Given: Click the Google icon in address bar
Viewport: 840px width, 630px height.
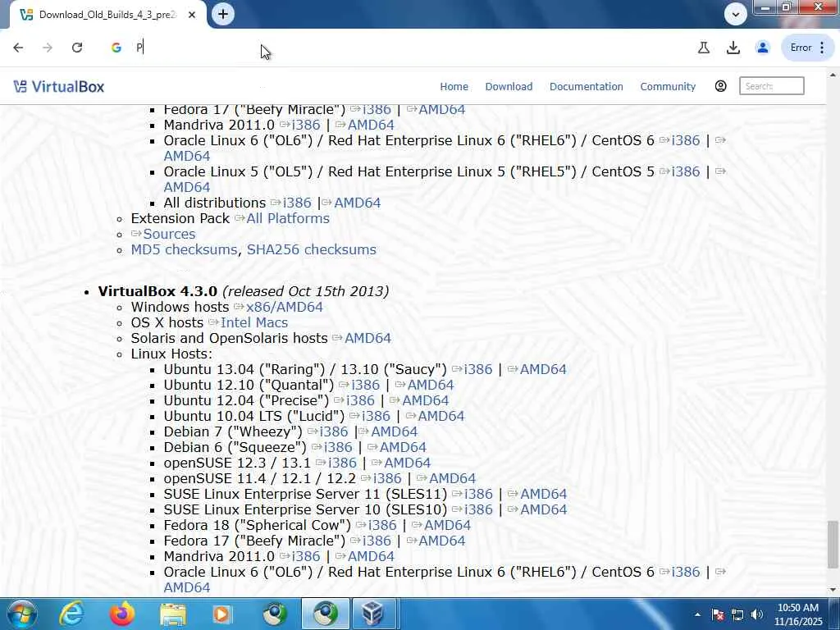Looking at the screenshot, I should point(116,48).
